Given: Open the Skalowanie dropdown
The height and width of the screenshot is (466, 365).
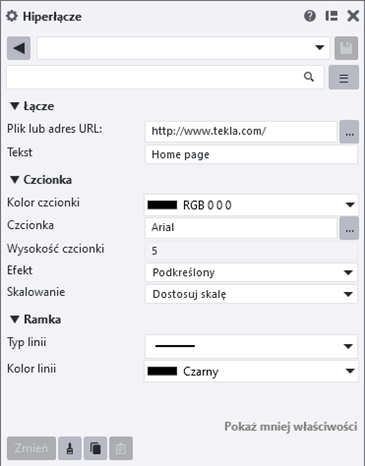Looking at the screenshot, I should [x=251, y=294].
